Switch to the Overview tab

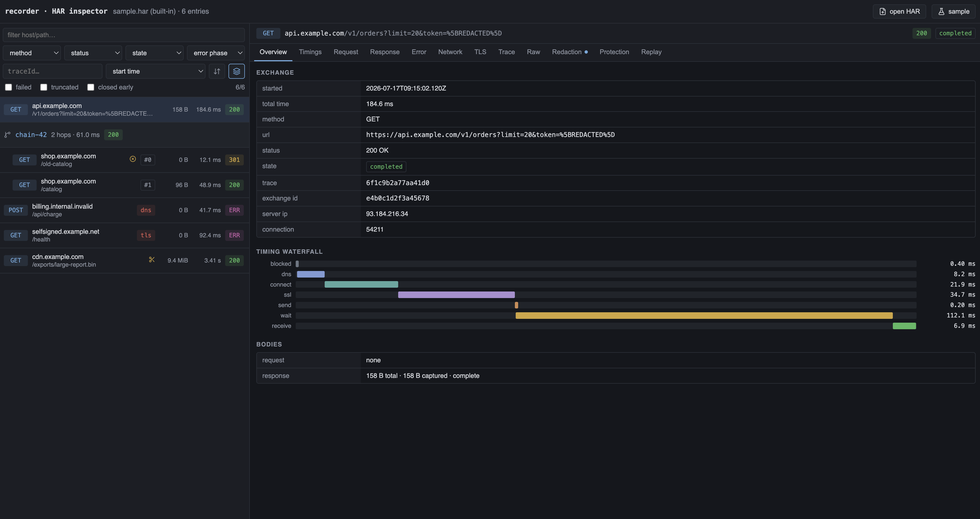(x=273, y=52)
